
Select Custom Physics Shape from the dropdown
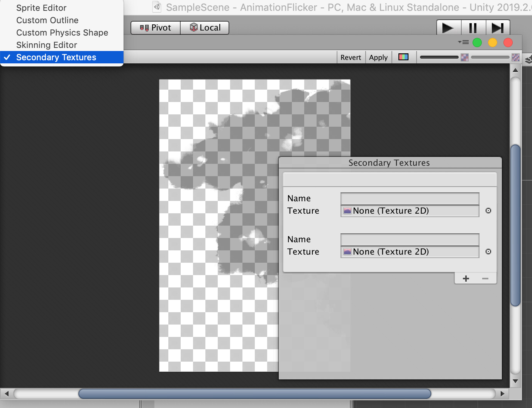(x=62, y=32)
